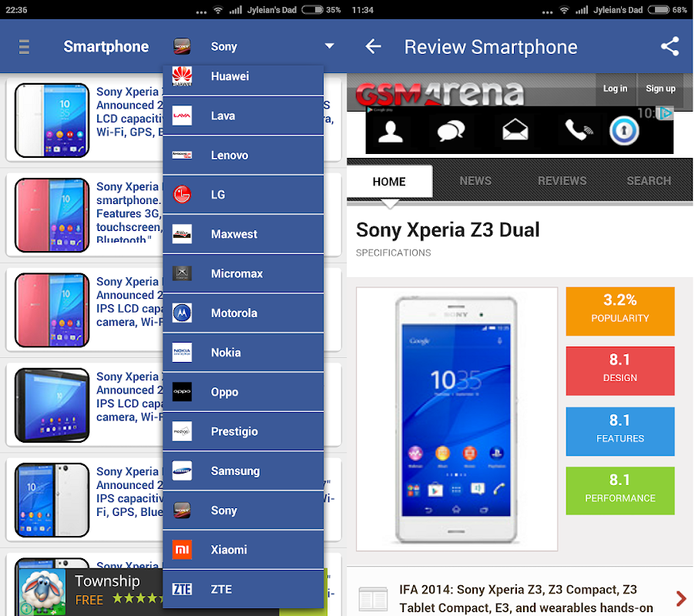Click the Lenovo logo icon
Image resolution: width=695 pixels, height=616 pixels.
pyautogui.click(x=182, y=155)
